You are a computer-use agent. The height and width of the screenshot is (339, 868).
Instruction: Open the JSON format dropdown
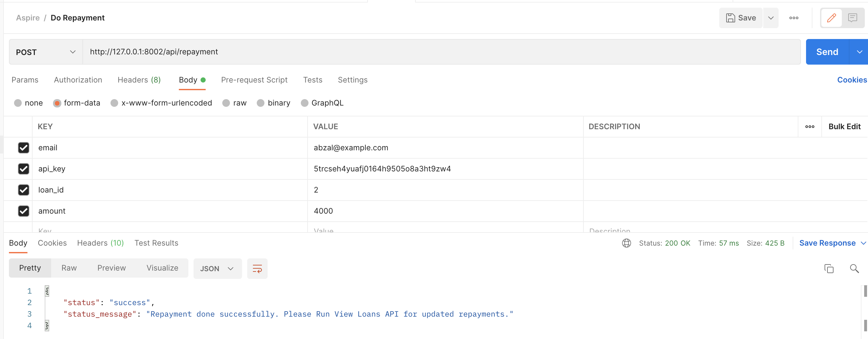click(x=217, y=269)
